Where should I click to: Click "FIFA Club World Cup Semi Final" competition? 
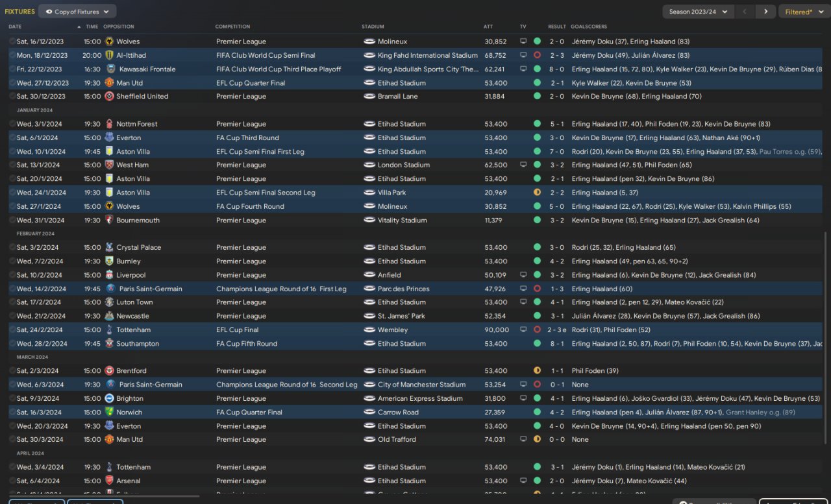(266, 55)
